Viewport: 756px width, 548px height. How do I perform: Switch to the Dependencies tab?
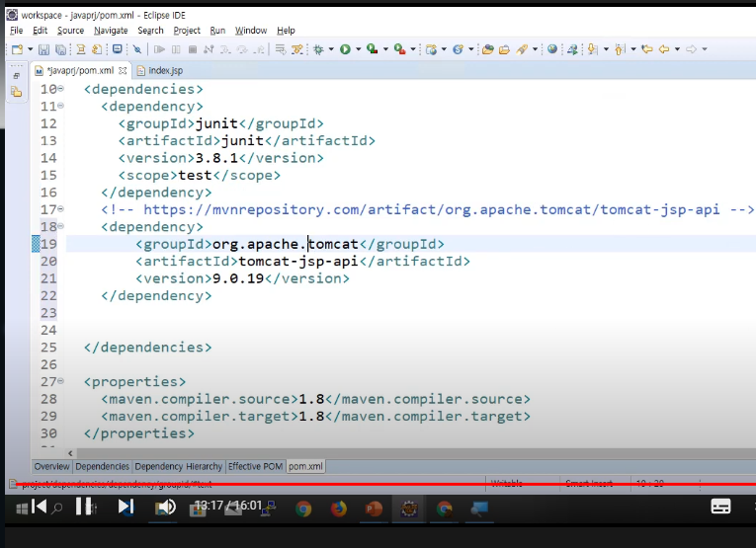coord(102,467)
